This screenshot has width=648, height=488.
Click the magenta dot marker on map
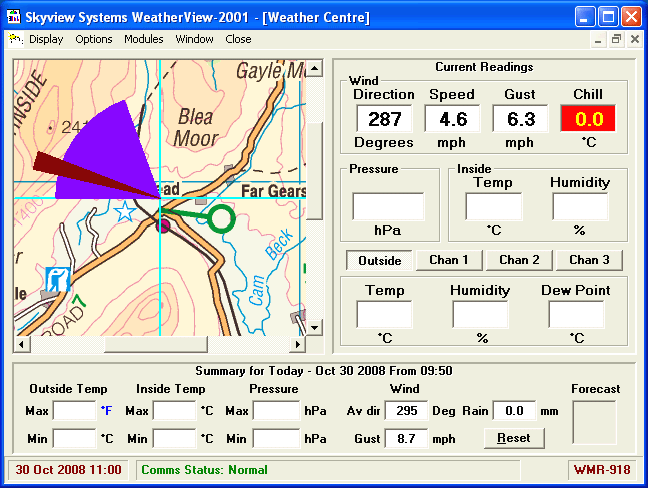(163, 226)
